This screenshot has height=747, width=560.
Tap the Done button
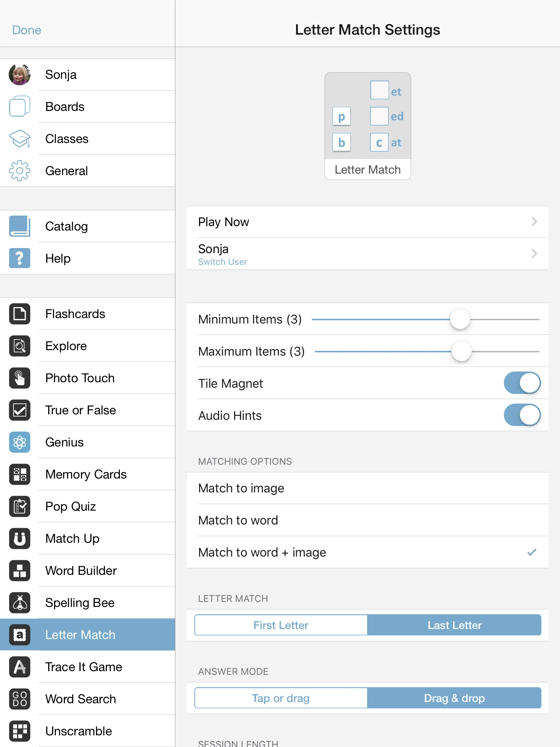point(27,30)
